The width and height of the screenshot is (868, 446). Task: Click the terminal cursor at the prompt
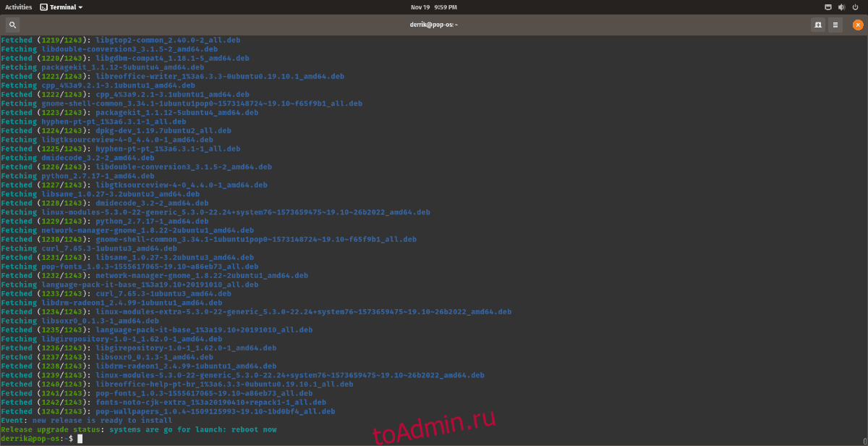[80, 439]
